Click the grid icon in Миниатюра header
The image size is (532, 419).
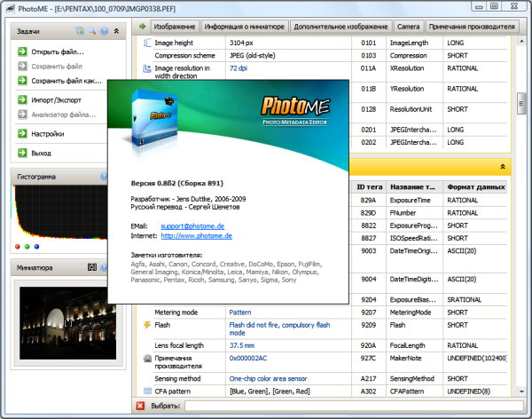92,267
